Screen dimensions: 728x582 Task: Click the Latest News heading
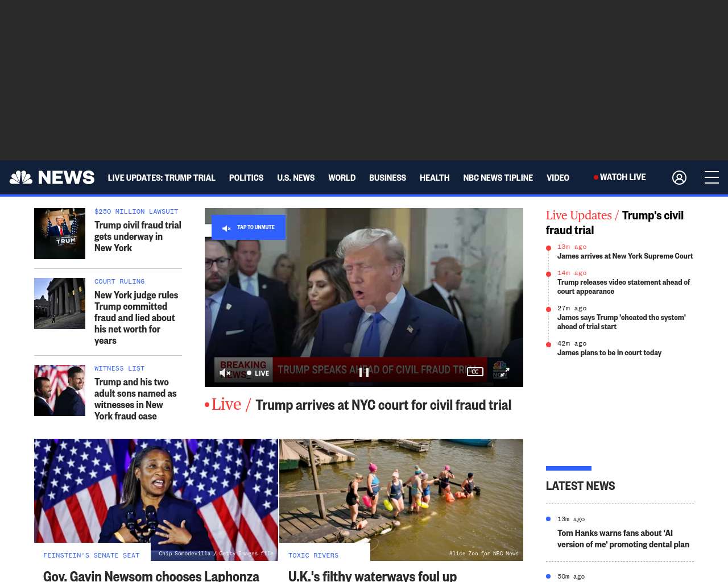pos(580,486)
